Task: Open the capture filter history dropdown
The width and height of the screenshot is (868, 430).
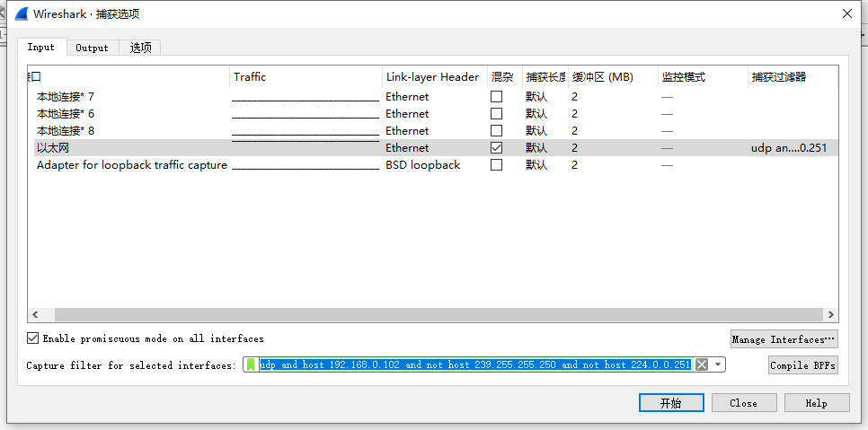Action: 717,364
